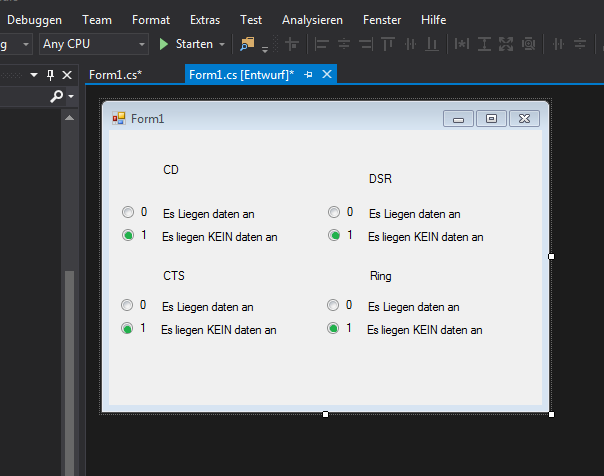Click Make Vertical Spacing Equal icon
This screenshot has height=476, width=604.
[x=580, y=44]
